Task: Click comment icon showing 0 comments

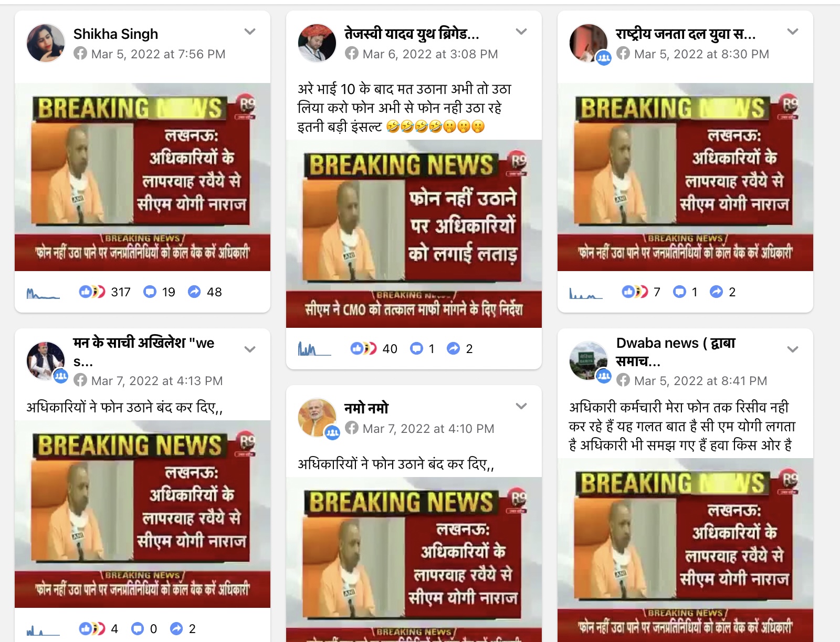Action: pos(138,628)
